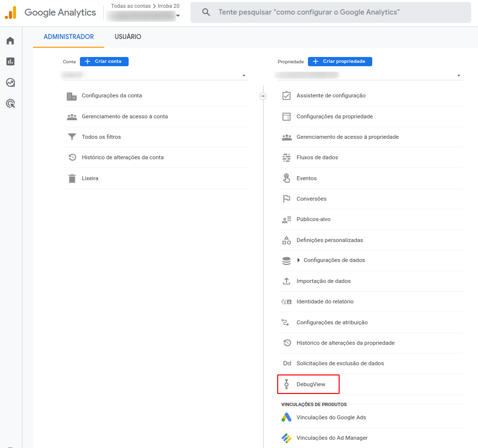Open the Explore icon in sidebar
Viewport: 478px width, 448px height.
(x=10, y=83)
